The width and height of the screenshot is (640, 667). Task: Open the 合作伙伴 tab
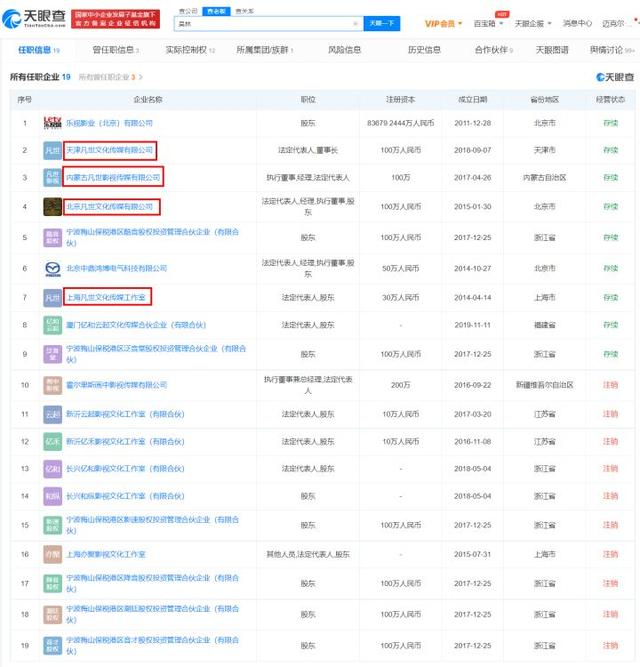point(494,50)
